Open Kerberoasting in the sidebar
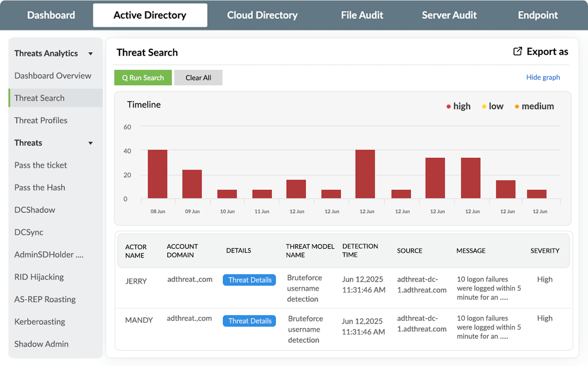Screen dimensions: 588x366 coord(40,322)
